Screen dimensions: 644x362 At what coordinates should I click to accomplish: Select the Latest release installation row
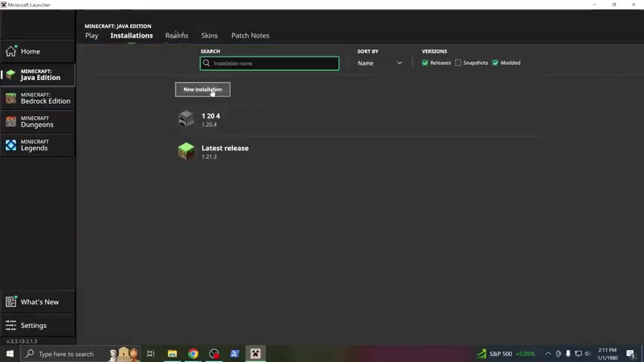click(359, 152)
